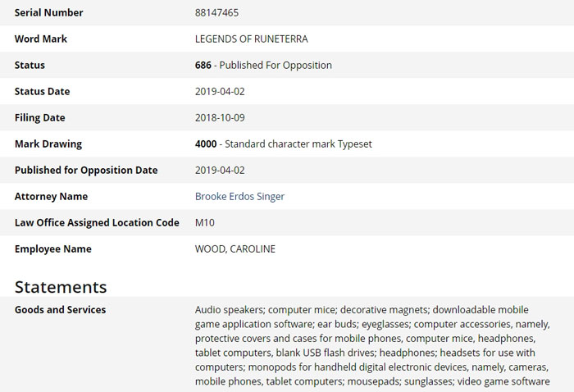Select the M10 location code value

click(x=205, y=222)
